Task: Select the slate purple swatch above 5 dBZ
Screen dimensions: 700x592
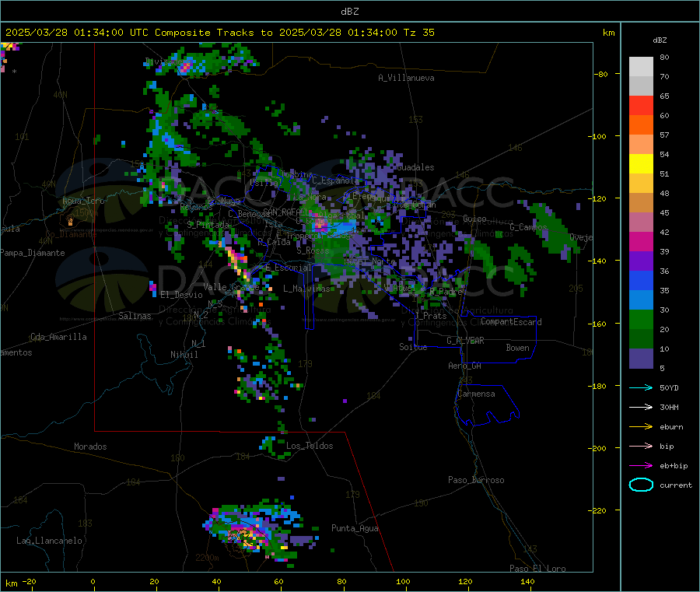Action: [x=641, y=359]
